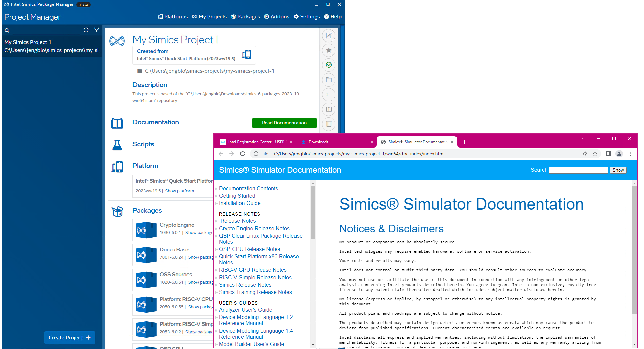
Task: Click the green checkmark verify icon
Action: click(x=329, y=65)
